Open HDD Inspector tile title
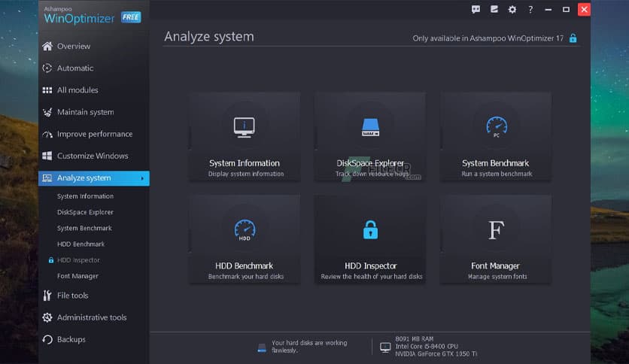This screenshot has height=364, width=629. [x=371, y=265]
